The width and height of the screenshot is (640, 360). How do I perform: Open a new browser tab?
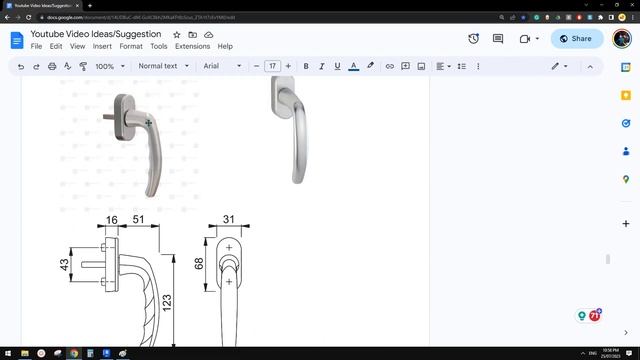(x=90, y=6)
